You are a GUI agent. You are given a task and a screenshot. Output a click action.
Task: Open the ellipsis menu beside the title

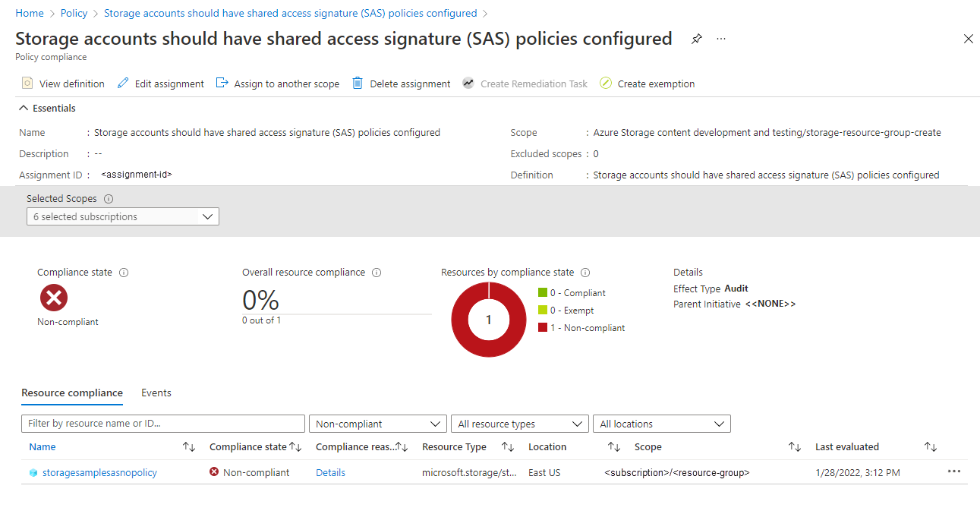point(721,39)
